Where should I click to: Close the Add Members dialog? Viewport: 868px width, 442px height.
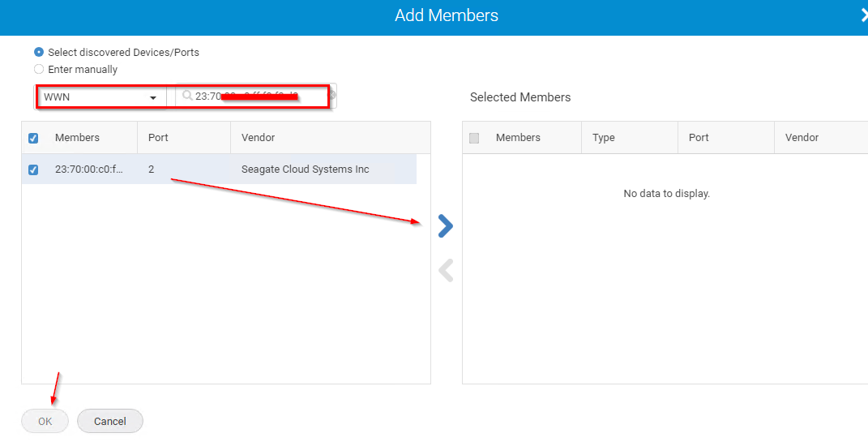[864, 15]
